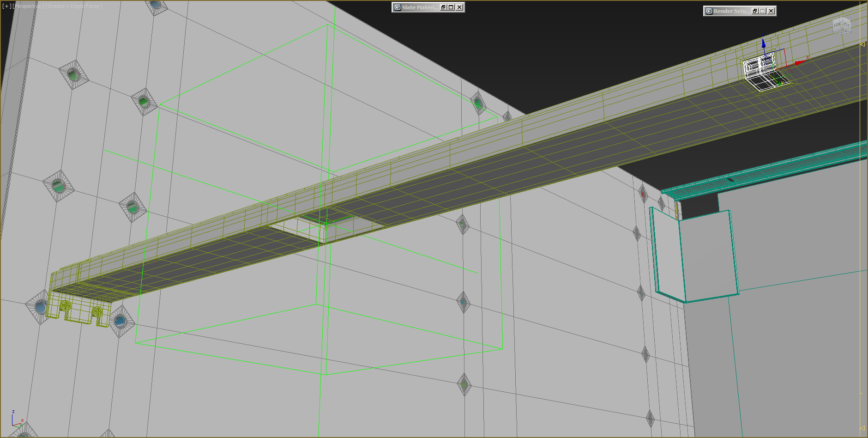Click the world axis tripod in the viewport corner
Viewport: 868px width, 438px height.
click(x=17, y=419)
